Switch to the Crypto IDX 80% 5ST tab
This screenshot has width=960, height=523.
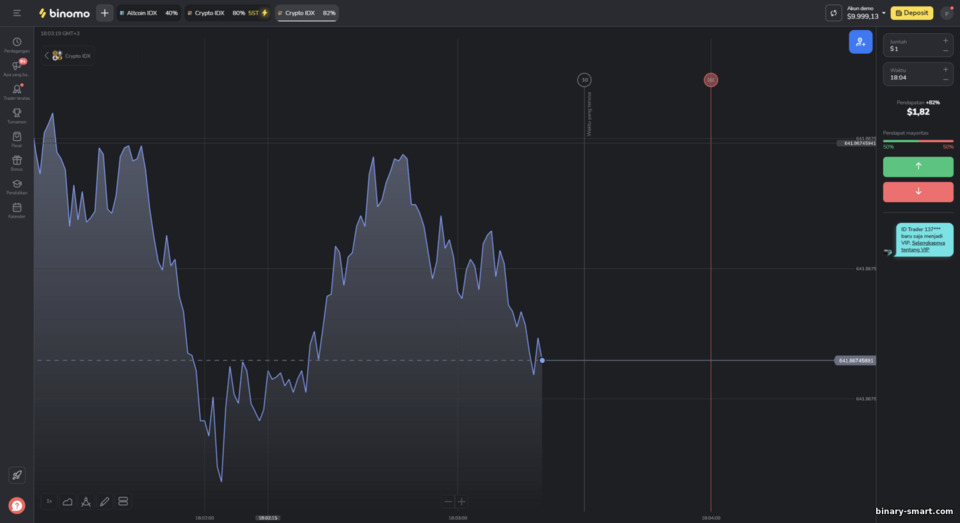227,13
